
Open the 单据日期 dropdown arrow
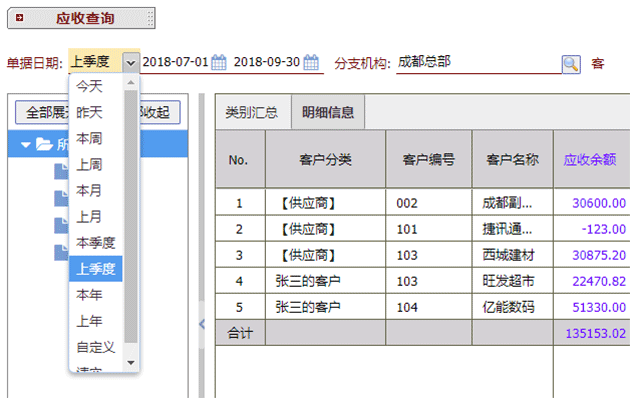(131, 63)
